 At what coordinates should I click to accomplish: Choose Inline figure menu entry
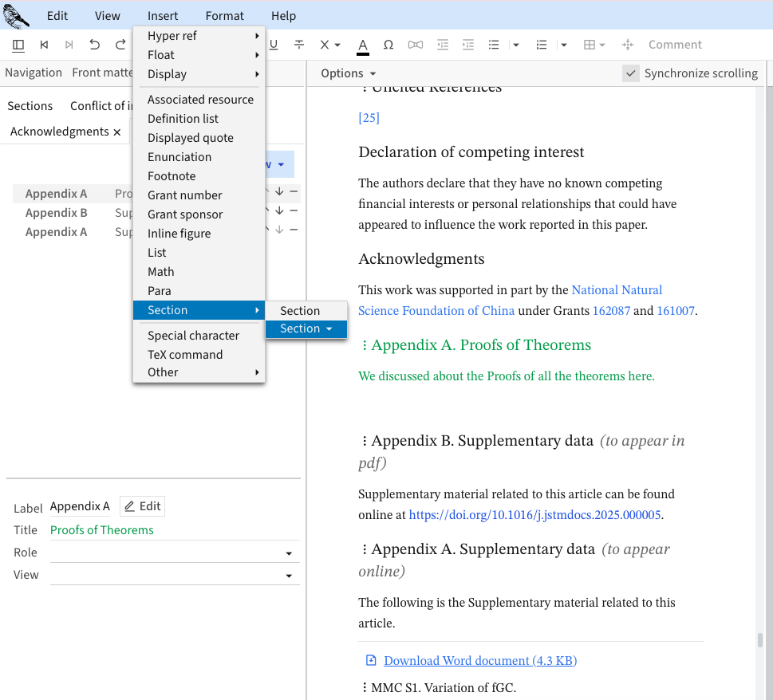179,234
